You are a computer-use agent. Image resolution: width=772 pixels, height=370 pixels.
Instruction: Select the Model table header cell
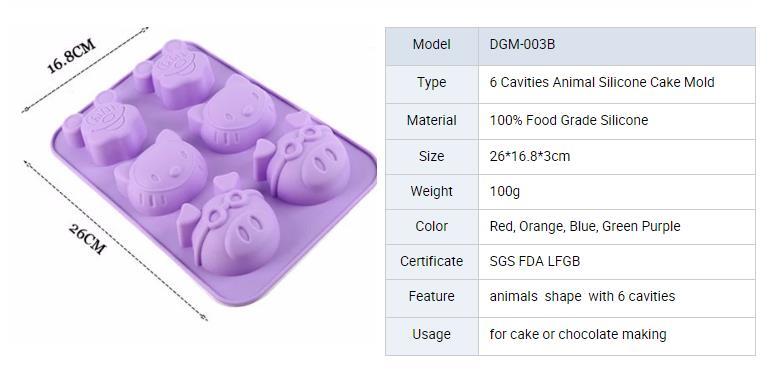(x=431, y=44)
